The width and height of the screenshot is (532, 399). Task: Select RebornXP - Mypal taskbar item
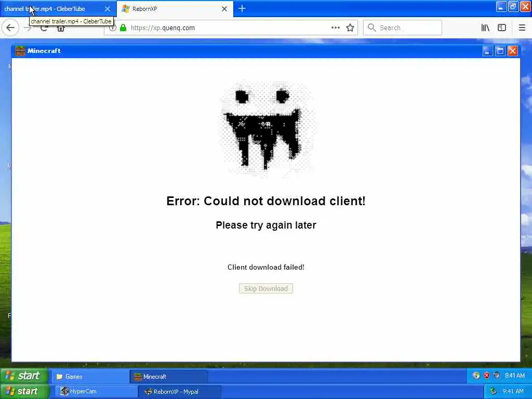pyautogui.click(x=179, y=392)
